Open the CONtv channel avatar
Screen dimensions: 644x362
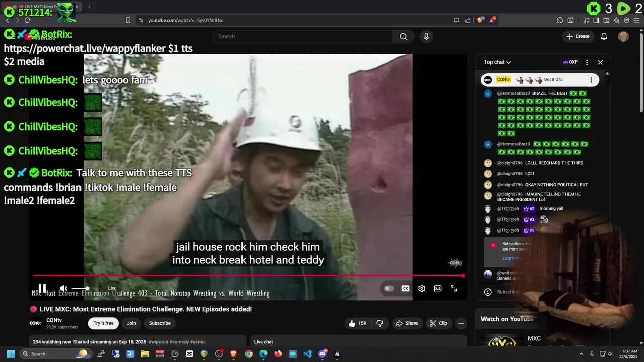[35, 323]
